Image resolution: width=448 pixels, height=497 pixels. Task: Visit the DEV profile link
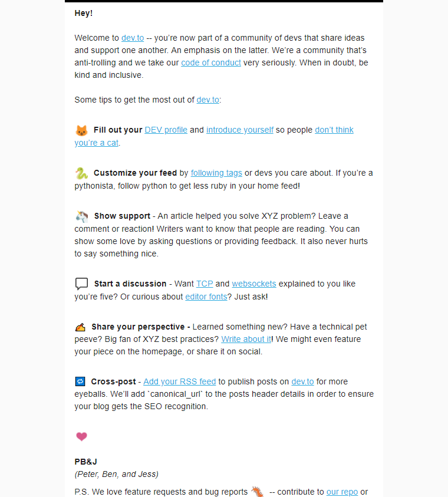166,130
